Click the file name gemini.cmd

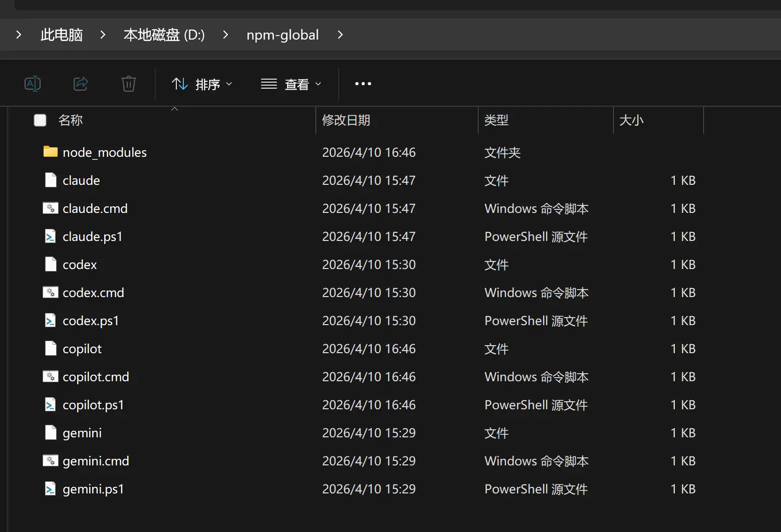click(96, 461)
